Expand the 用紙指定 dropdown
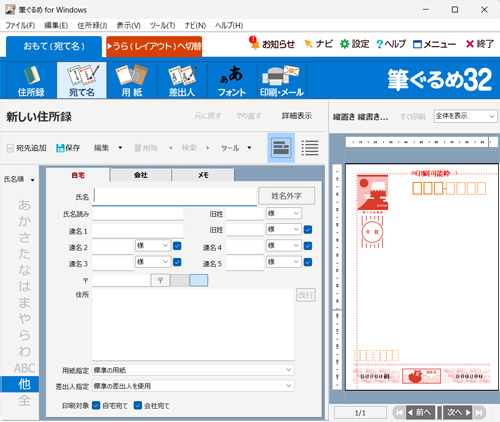Viewport: 500px width, 422px height. (x=193, y=370)
